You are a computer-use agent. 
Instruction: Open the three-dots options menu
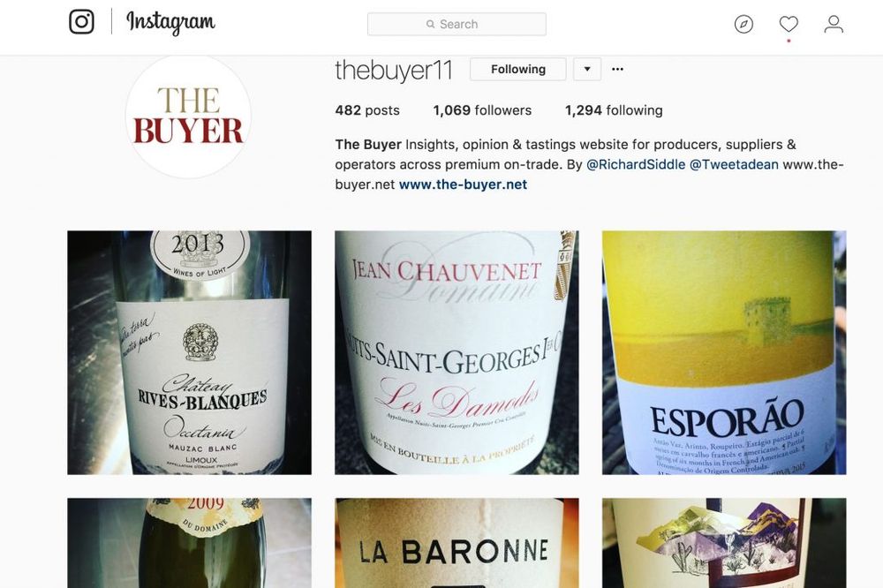(x=618, y=69)
